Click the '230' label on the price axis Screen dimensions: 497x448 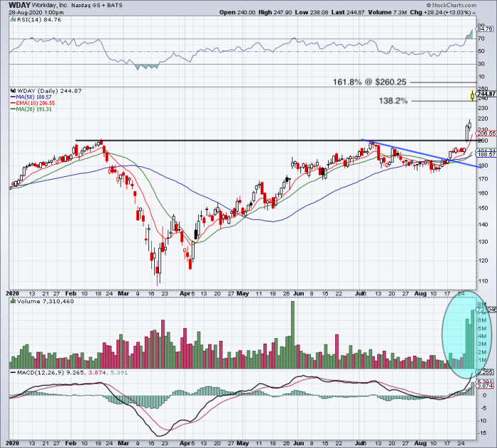[x=484, y=108]
